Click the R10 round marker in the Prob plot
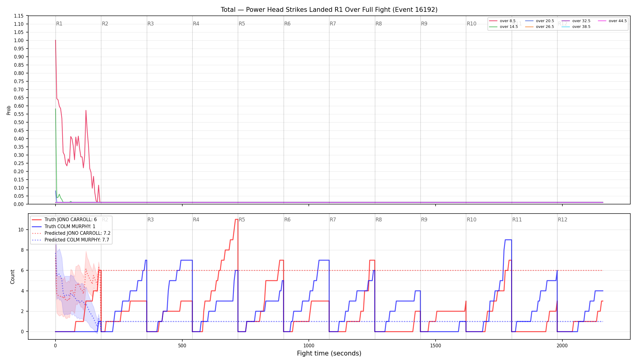The width and height of the screenshot is (637, 364). click(471, 24)
